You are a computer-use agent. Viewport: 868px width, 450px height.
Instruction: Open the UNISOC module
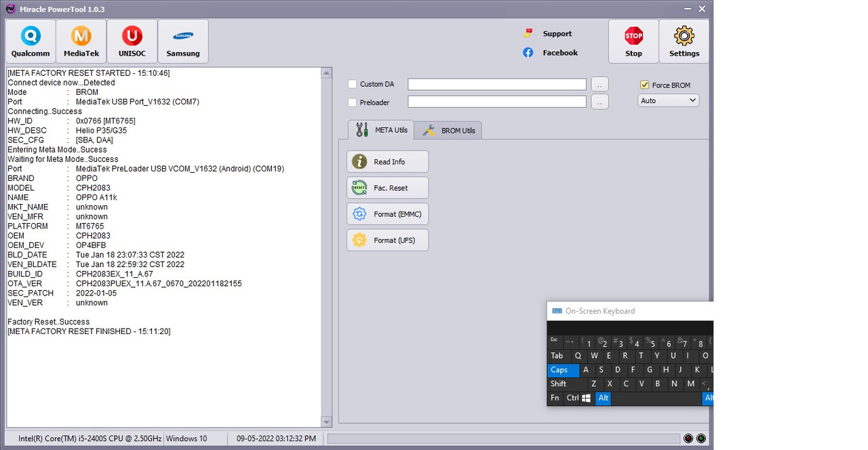coord(132,41)
